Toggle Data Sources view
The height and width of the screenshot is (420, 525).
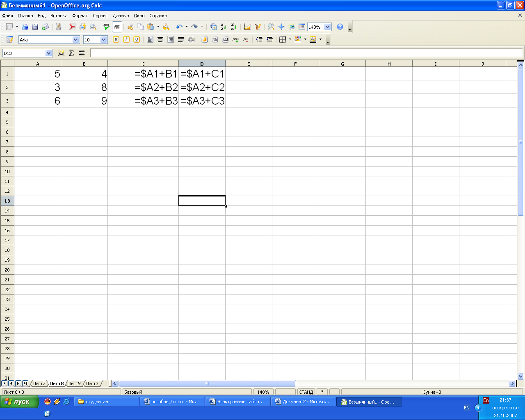coord(302,27)
